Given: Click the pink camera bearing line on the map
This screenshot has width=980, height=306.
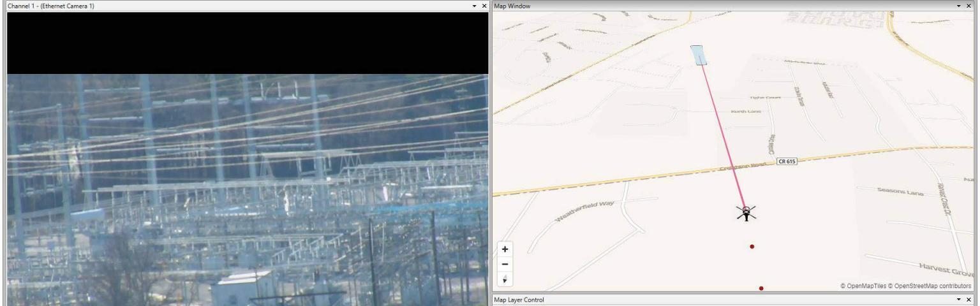Looking at the screenshot, I should tap(724, 136).
